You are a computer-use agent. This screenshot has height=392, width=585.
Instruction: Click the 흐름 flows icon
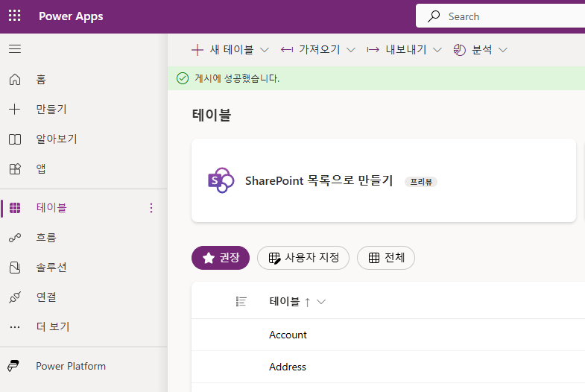(15, 238)
